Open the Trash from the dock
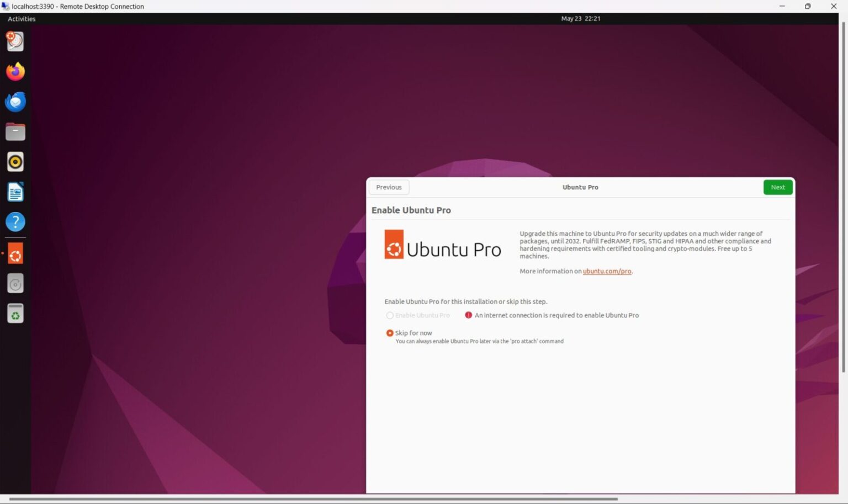The image size is (848, 504). (15, 313)
